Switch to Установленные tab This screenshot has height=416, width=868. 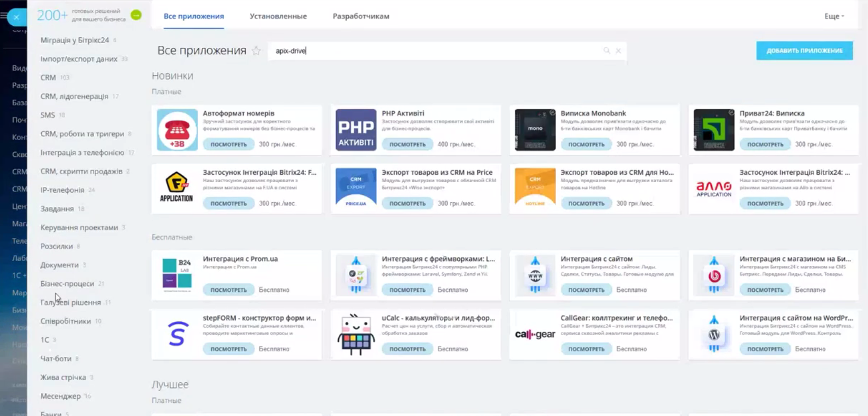click(278, 16)
